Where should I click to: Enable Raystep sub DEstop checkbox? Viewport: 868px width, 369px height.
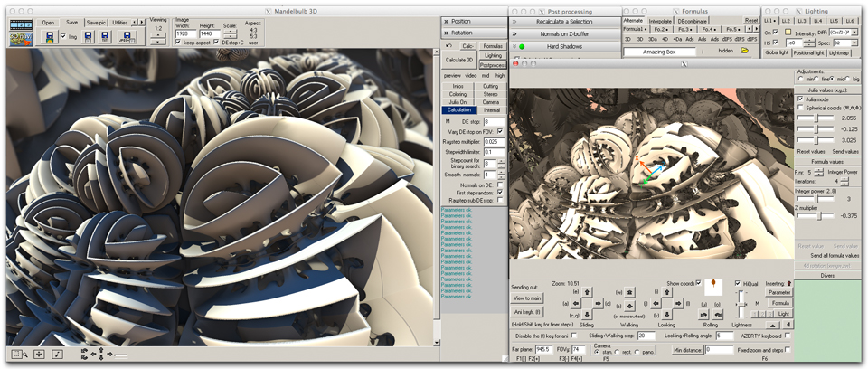click(500, 199)
